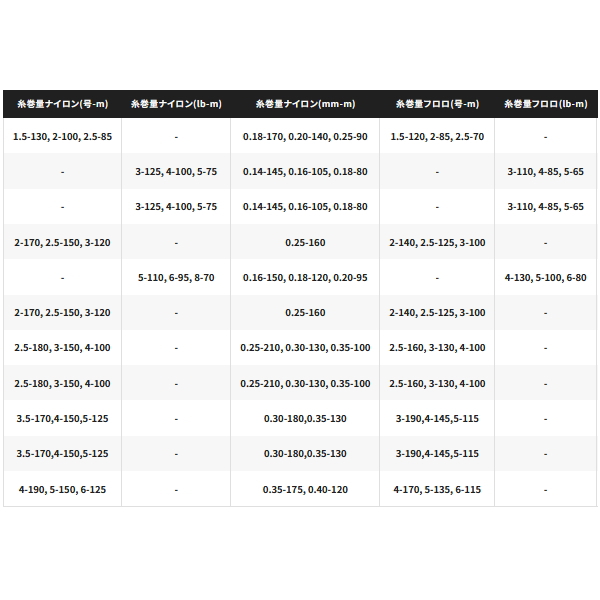Screen dimensions: 600x600
Task: Click the 糸巻量ナイロン(lb-m) column header
Action: point(175,103)
